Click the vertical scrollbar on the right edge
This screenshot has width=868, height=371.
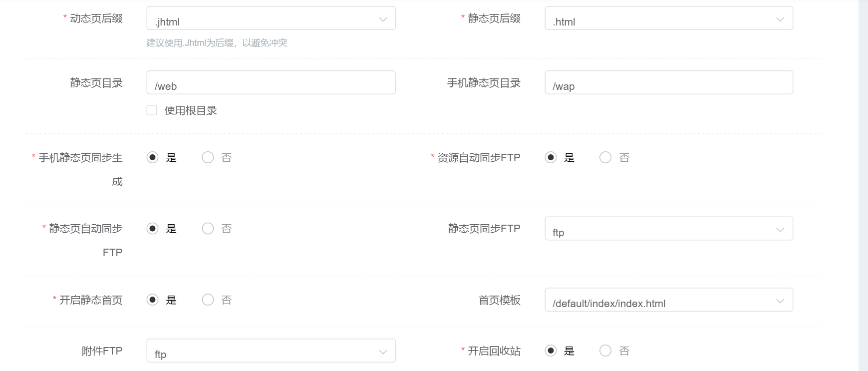(x=863, y=185)
